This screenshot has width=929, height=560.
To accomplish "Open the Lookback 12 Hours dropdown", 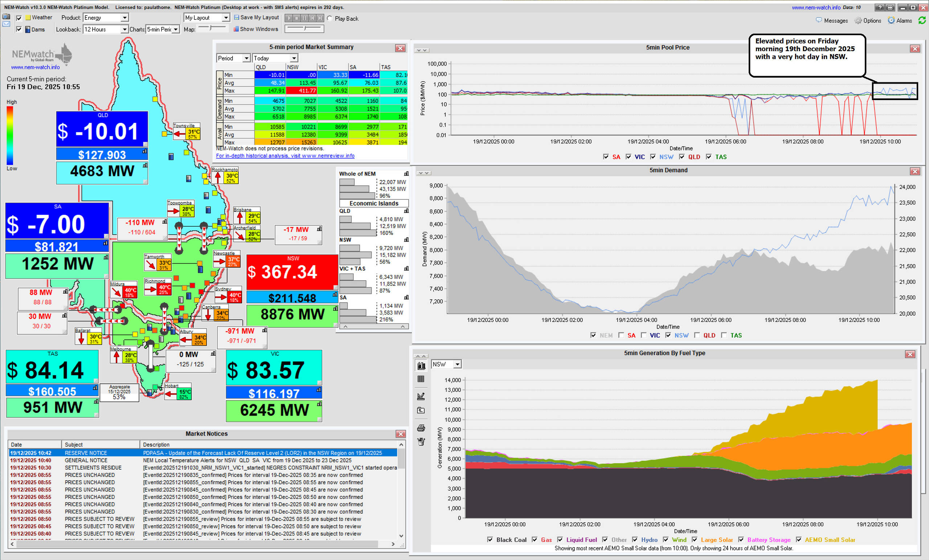I will pyautogui.click(x=124, y=29).
